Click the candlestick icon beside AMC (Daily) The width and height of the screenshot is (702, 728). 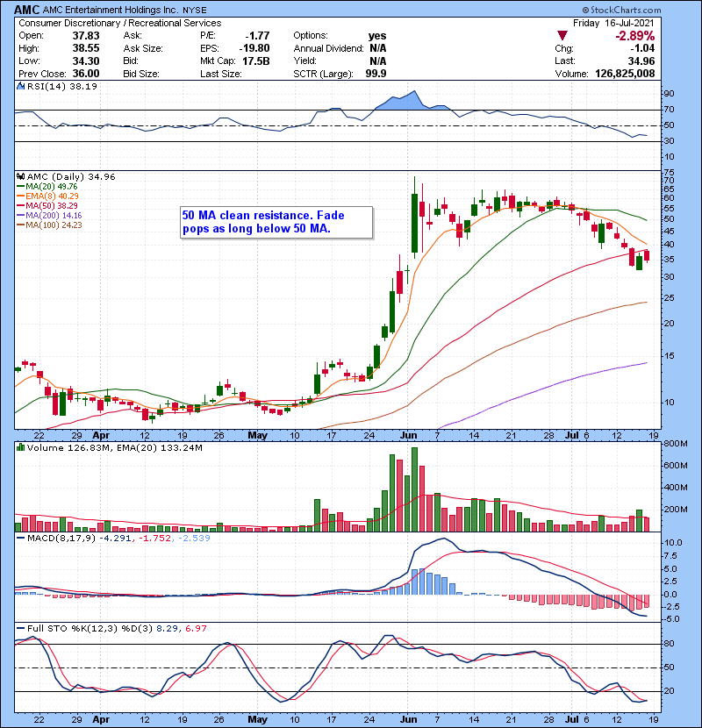pos(20,176)
